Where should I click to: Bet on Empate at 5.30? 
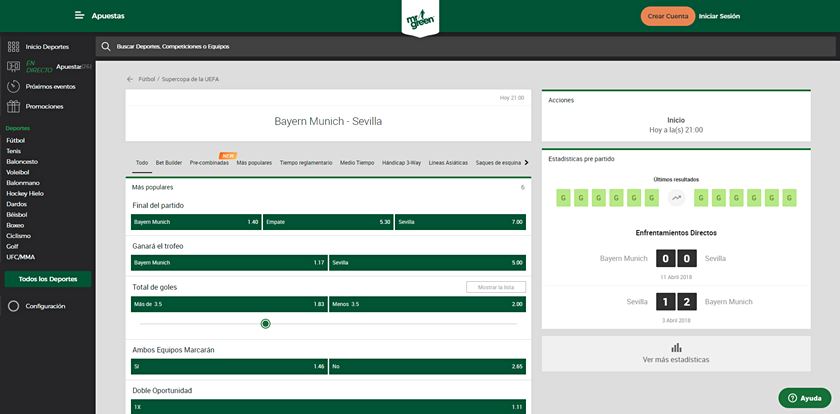[328, 222]
